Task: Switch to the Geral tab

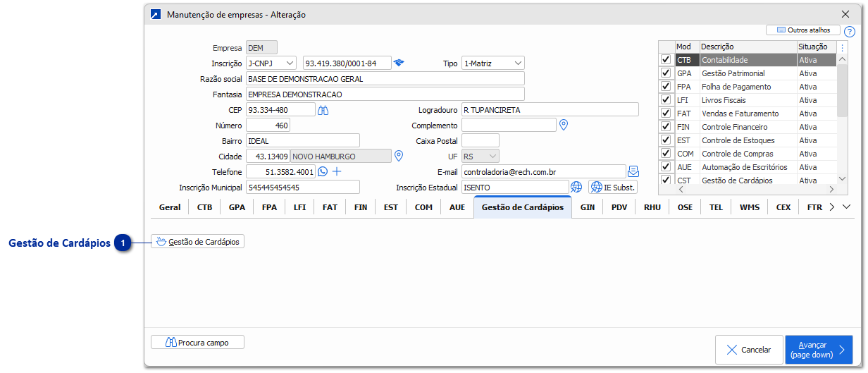Action: 170,207
